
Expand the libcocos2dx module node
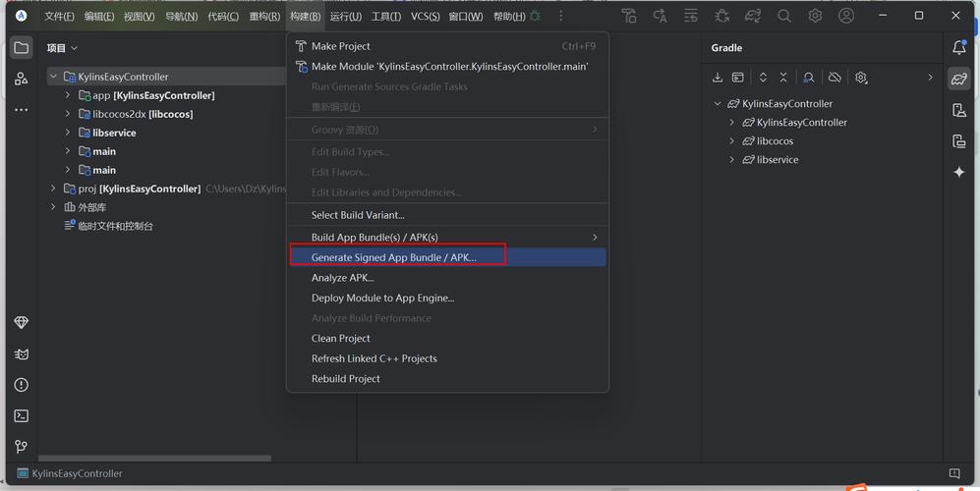point(68,114)
